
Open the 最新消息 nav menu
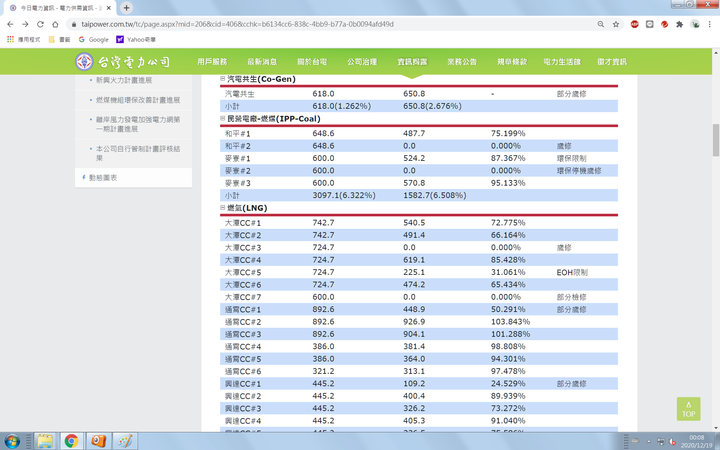tap(262, 62)
